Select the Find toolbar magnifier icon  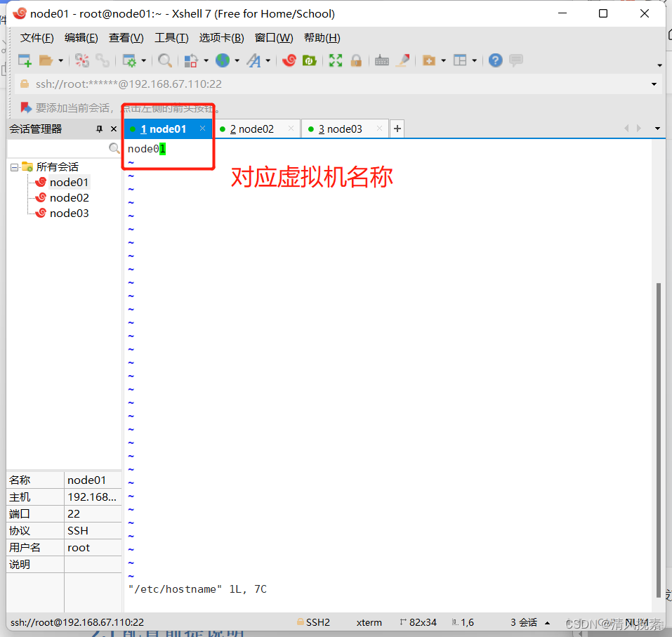pyautogui.click(x=165, y=60)
